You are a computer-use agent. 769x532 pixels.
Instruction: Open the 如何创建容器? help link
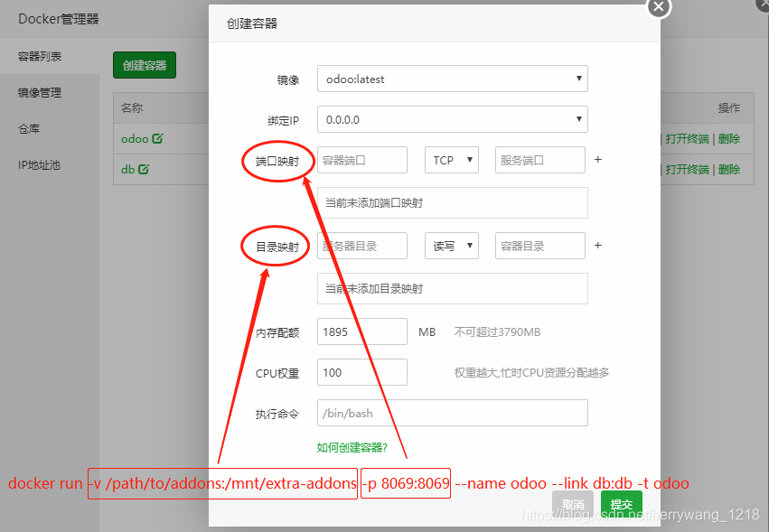tap(352, 448)
